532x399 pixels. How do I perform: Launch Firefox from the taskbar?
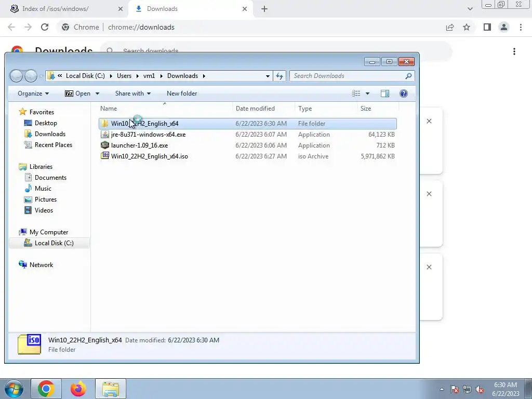tap(78, 389)
